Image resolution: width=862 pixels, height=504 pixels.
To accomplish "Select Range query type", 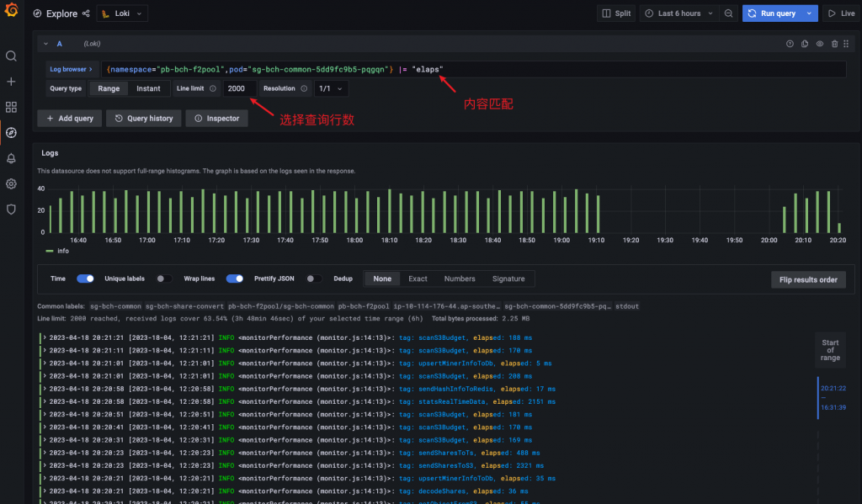I will [x=109, y=88].
